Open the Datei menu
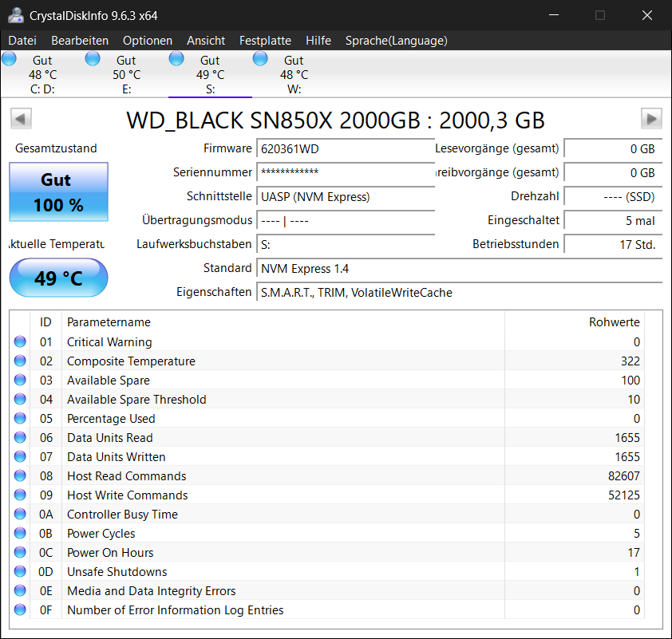Viewport: 672px width, 639px height. (x=22, y=41)
